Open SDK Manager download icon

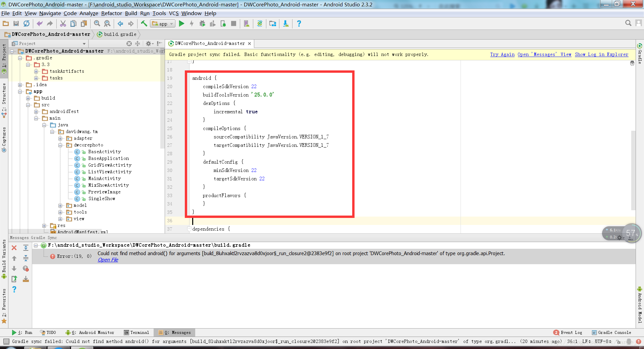[286, 23]
